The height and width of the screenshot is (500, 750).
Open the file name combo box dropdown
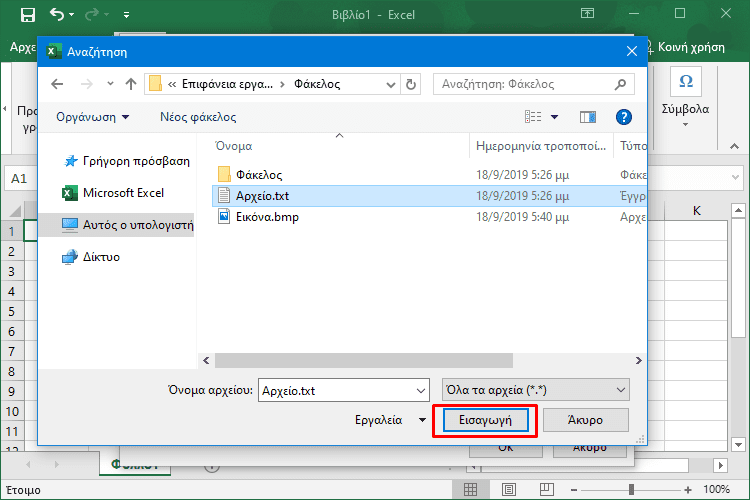[421, 391]
